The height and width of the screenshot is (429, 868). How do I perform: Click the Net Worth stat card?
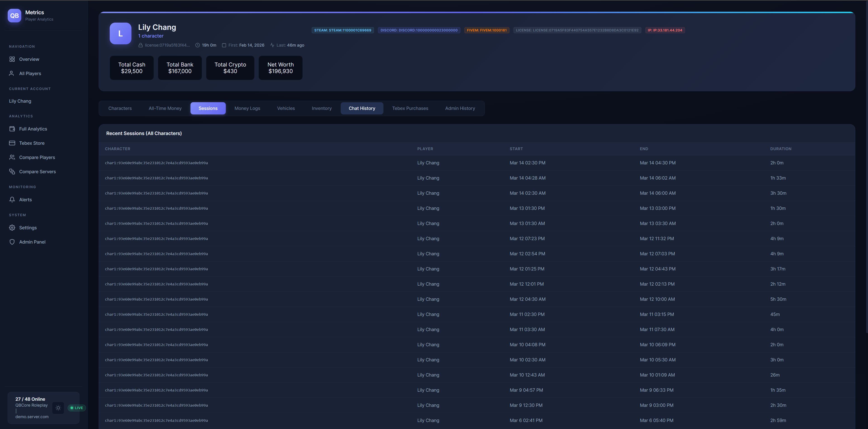pos(280,68)
